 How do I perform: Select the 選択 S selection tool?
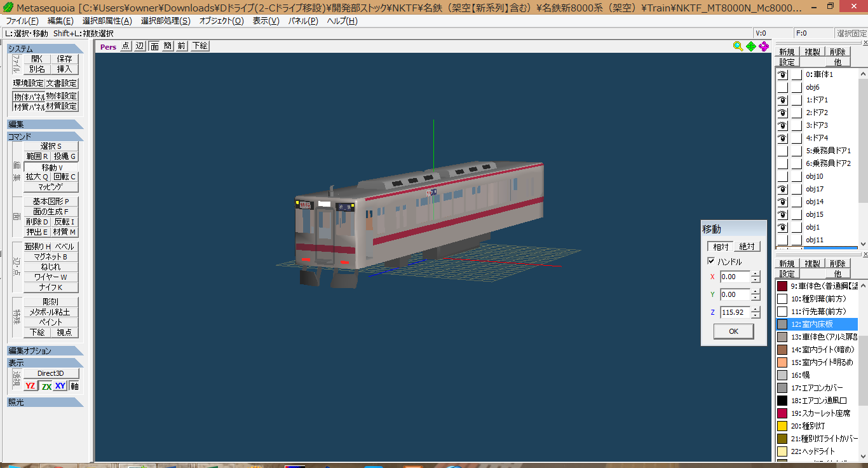pyautogui.click(x=51, y=146)
